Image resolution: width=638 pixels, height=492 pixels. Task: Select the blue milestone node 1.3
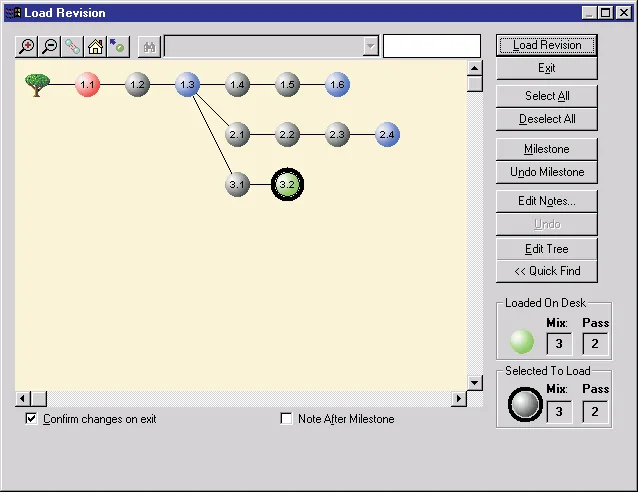pyautogui.click(x=187, y=85)
